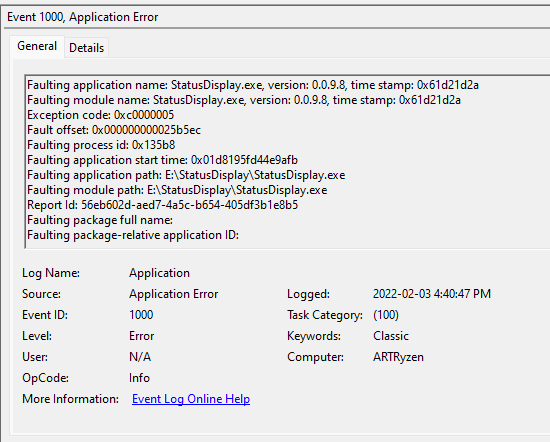Click the Faulting module name line
550x442 pixels.
(244, 100)
